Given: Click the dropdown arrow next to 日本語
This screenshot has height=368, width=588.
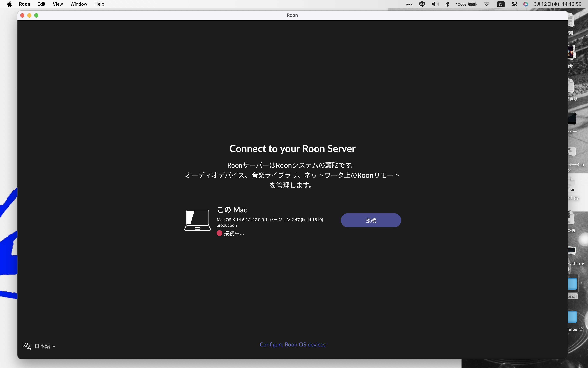Looking at the screenshot, I should tap(54, 346).
